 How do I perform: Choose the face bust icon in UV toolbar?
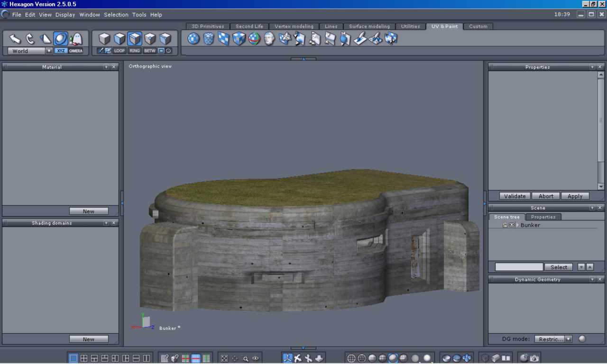click(269, 38)
